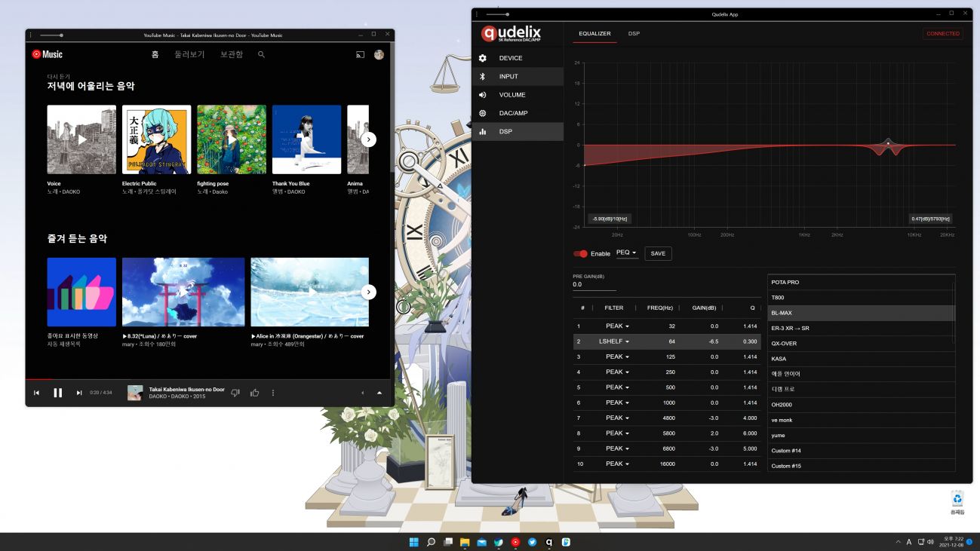Open the Mail app from the taskbar
The height and width of the screenshot is (551, 980).
(x=482, y=541)
